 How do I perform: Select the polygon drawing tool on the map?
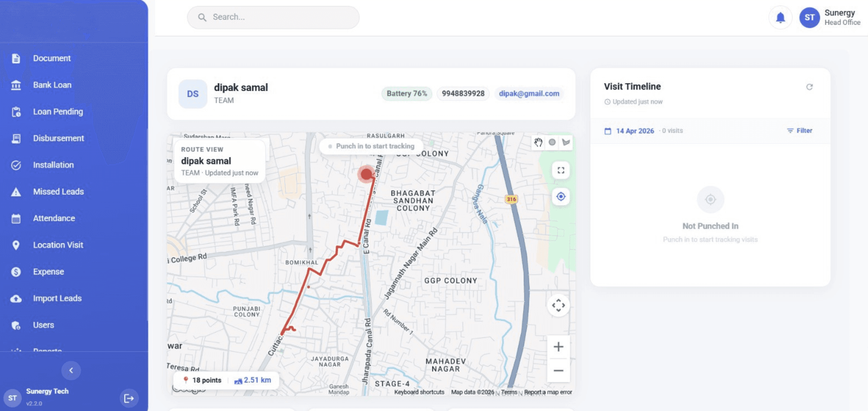coord(566,142)
